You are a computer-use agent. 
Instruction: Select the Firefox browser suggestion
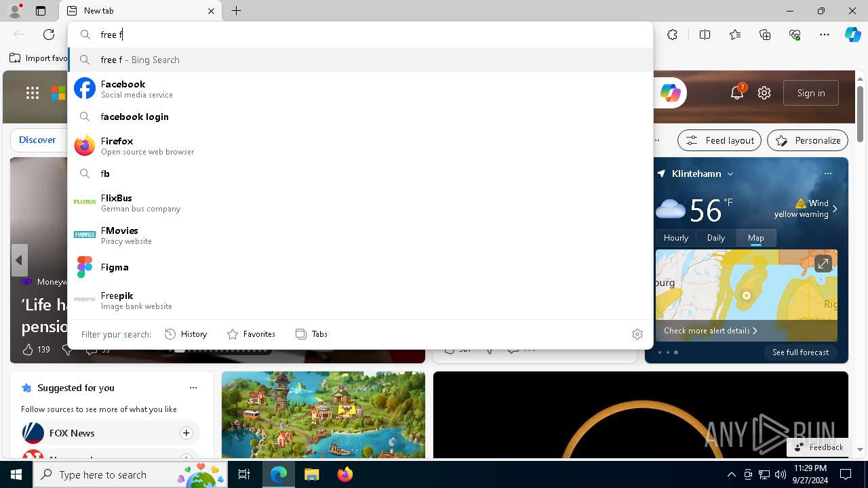tap(360, 146)
